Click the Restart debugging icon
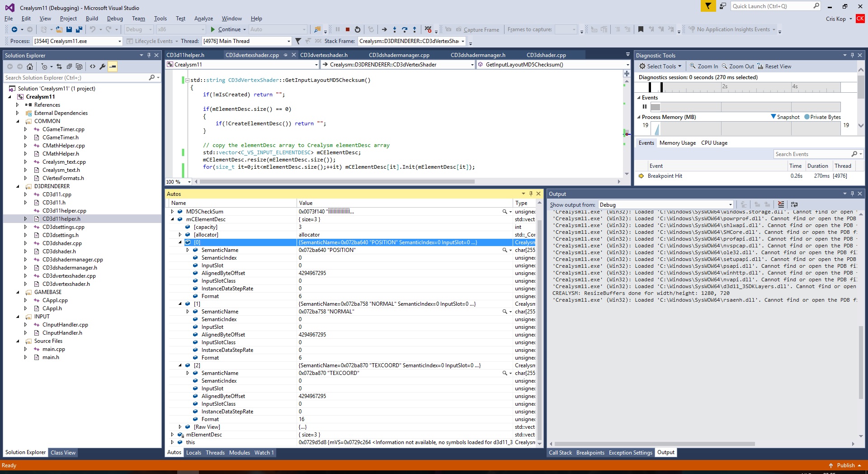 pyautogui.click(x=358, y=29)
